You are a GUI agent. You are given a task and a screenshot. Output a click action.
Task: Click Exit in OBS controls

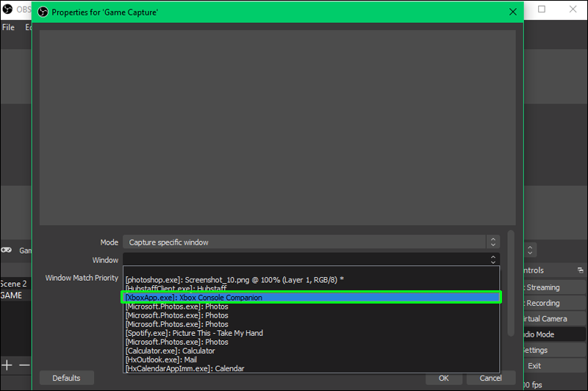tap(555, 366)
